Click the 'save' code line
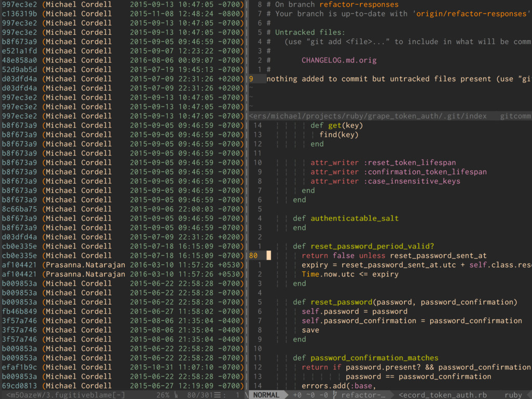 point(311,330)
